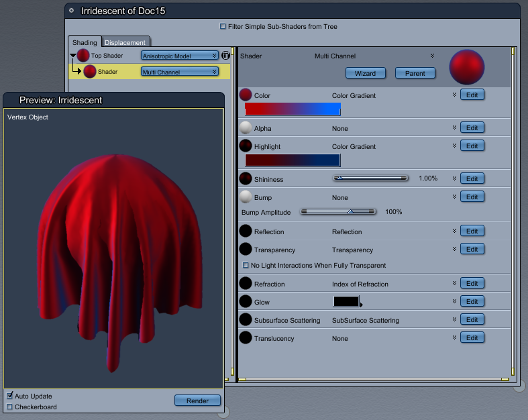The width and height of the screenshot is (528, 420).
Task: Select the Shader row in the tree
Action: tap(150, 71)
